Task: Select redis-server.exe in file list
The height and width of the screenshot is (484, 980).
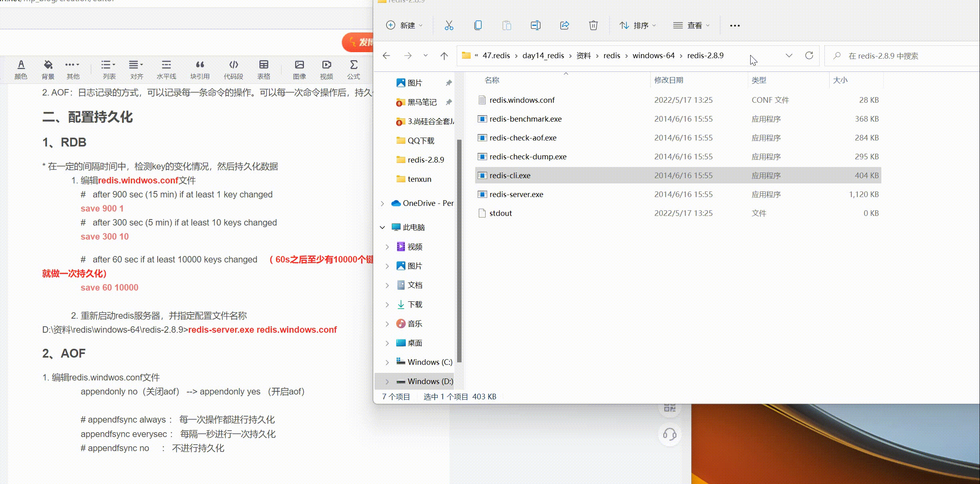Action: click(516, 194)
